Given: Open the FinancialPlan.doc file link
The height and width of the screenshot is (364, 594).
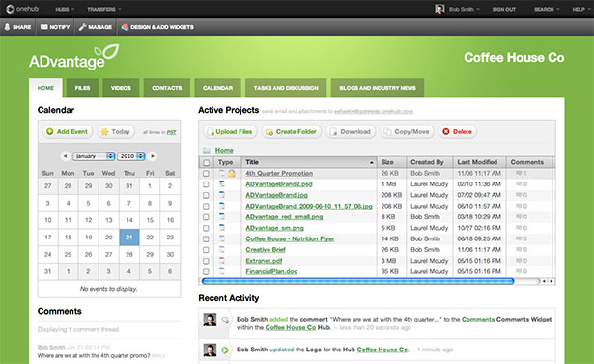Looking at the screenshot, I should (271, 271).
